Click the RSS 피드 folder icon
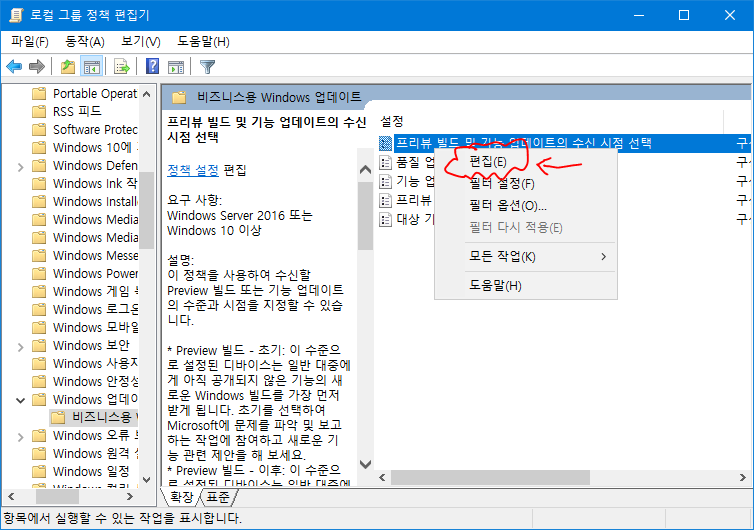The height and width of the screenshot is (530, 754). (x=39, y=112)
